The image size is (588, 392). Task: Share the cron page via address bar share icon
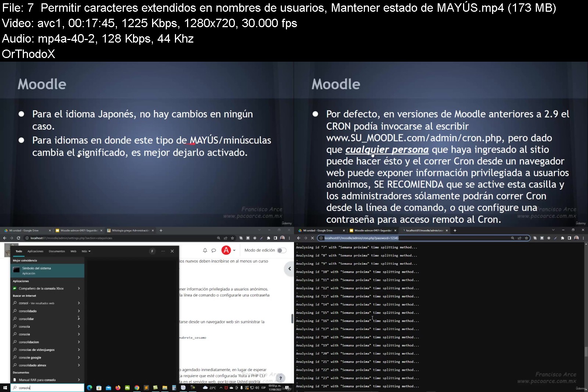click(x=519, y=238)
